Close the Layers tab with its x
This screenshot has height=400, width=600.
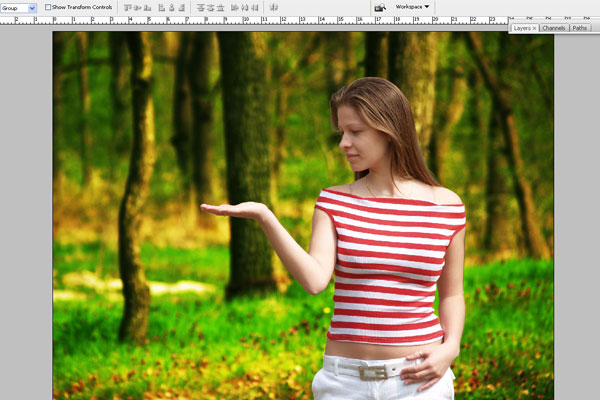(x=534, y=28)
